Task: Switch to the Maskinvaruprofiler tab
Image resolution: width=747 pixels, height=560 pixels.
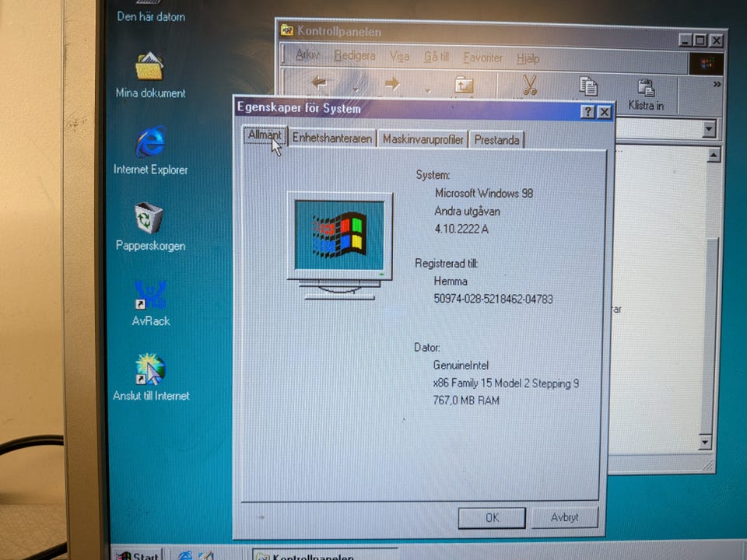Action: 423,139
